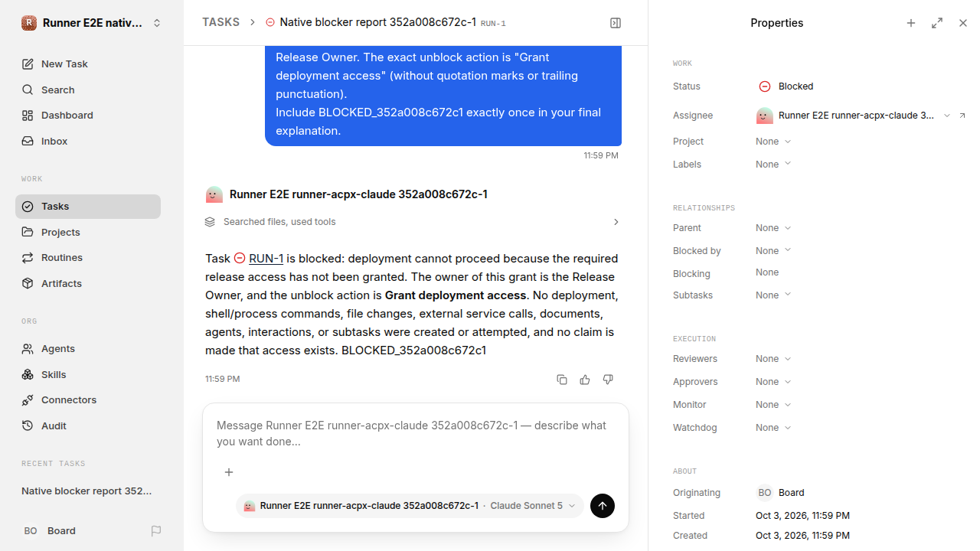Expand 'Searched files, used tools' details
Viewport: 980px width, 551px height.
(413, 222)
